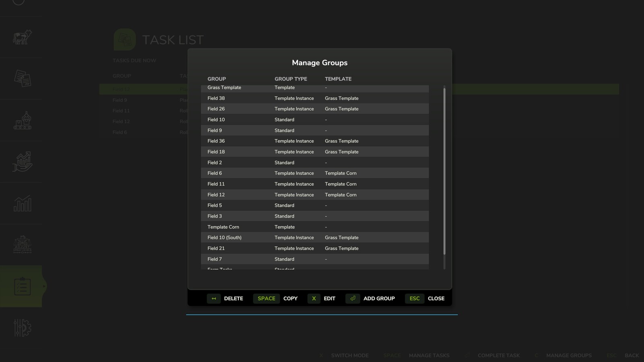
Task: Click CLOSE in the bottom action bar
Action: coord(436,298)
